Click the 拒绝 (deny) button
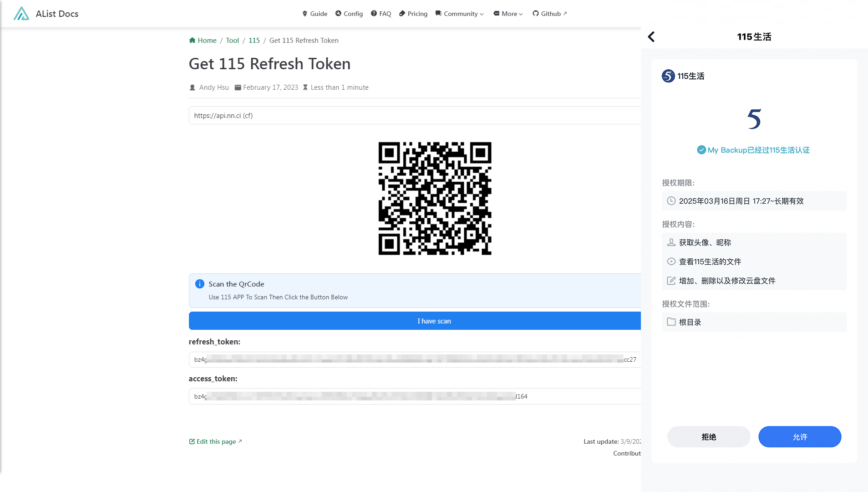 pos(709,437)
